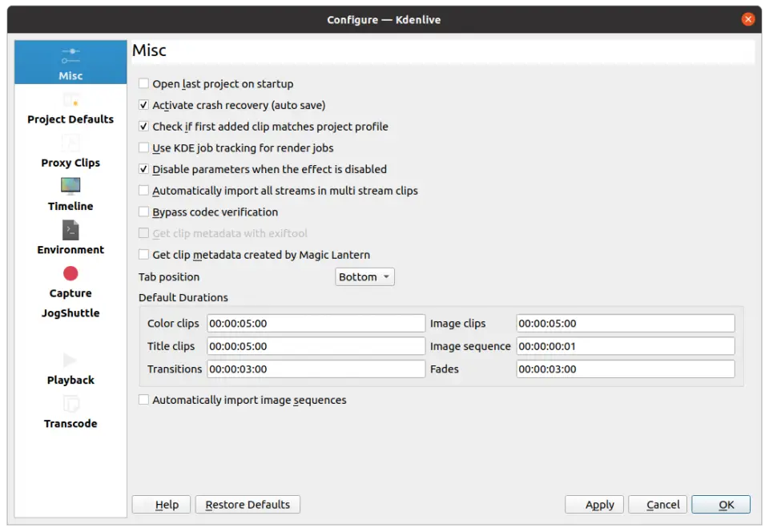Enable Open last project on startup
Screen dimensions: 769x532
[143, 83]
